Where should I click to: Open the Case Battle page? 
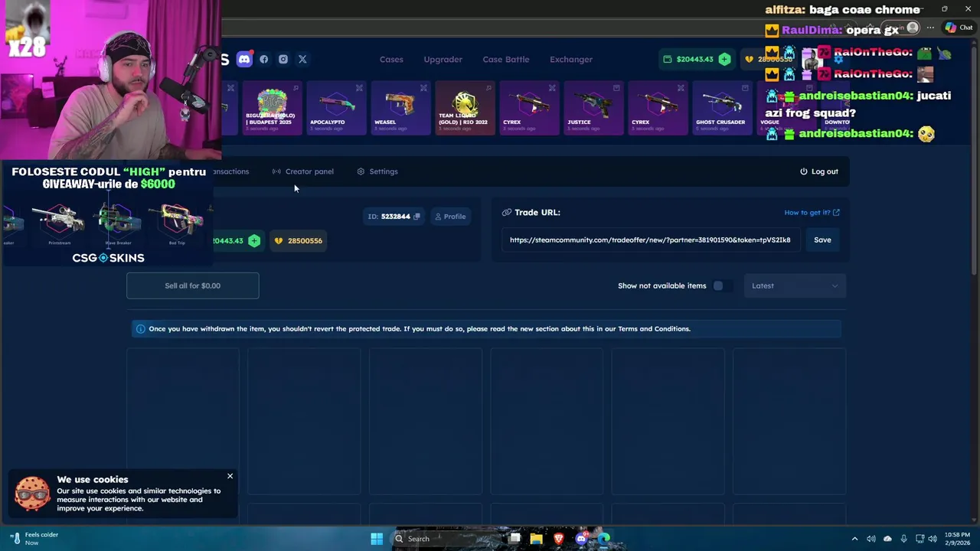click(x=506, y=59)
